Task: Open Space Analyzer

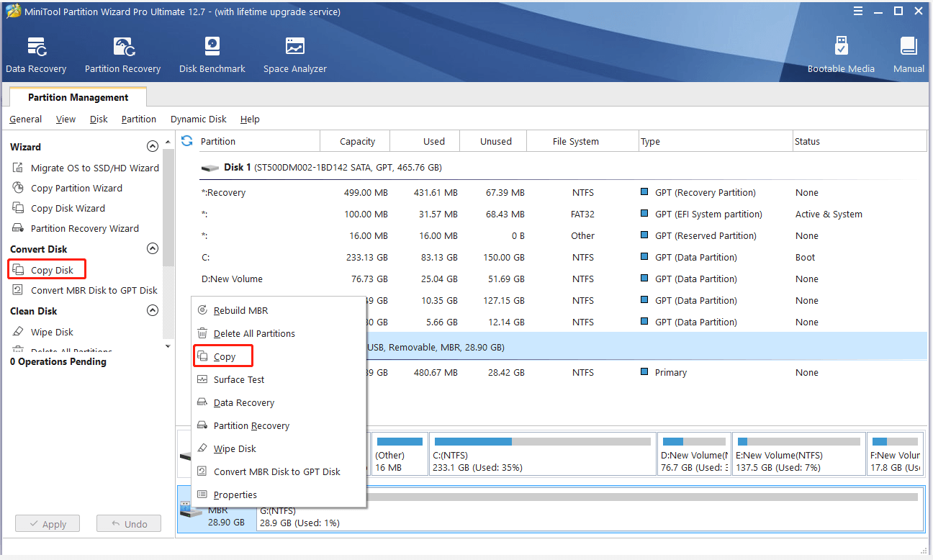Action: [295, 55]
